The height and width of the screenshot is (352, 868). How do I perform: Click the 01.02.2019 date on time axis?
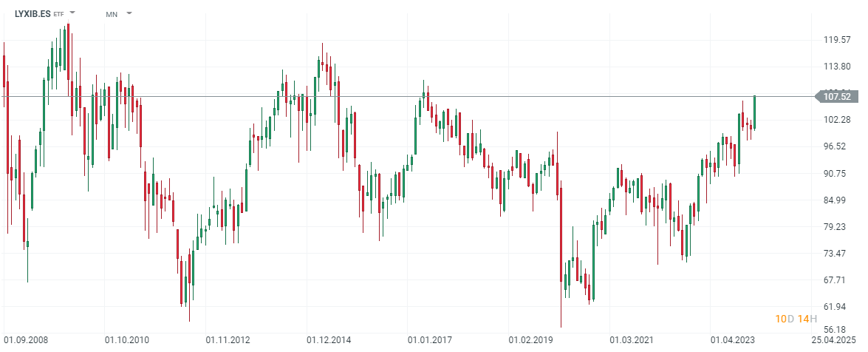530,340
